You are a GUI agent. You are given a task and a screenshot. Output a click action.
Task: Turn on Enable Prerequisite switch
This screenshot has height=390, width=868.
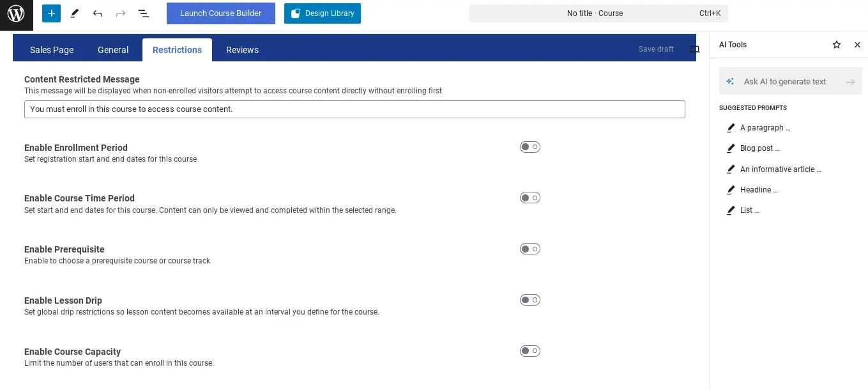[530, 249]
